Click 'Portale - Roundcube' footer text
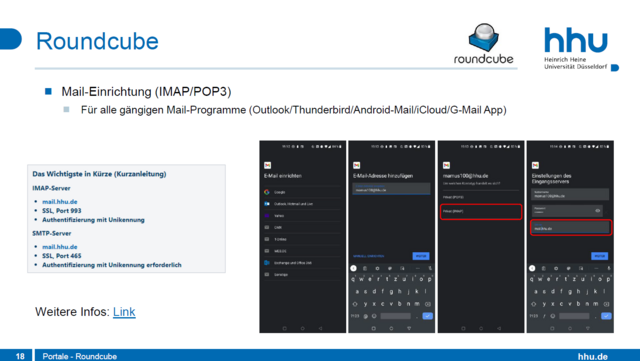Image resolution: width=640 pixels, height=361 pixels. click(80, 356)
